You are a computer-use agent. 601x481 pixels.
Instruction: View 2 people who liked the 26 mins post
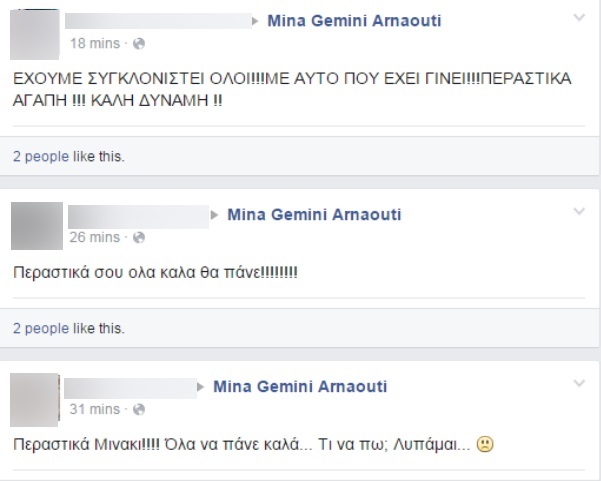40,327
